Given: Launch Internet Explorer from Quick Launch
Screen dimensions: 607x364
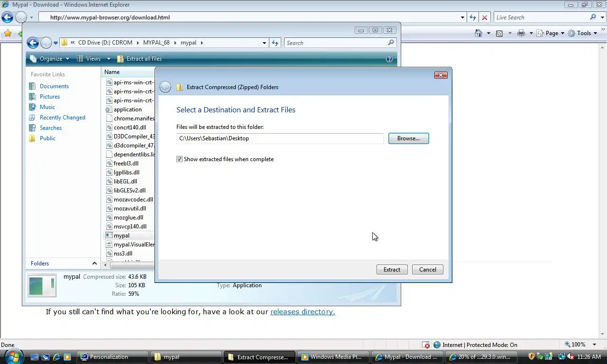Looking at the screenshot, I should tap(56, 357).
